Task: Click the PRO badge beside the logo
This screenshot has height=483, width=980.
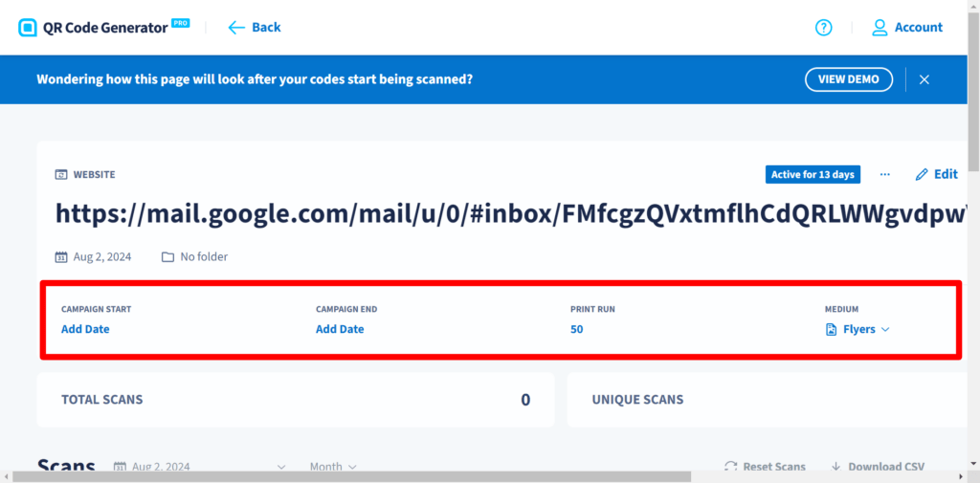Action: click(181, 23)
